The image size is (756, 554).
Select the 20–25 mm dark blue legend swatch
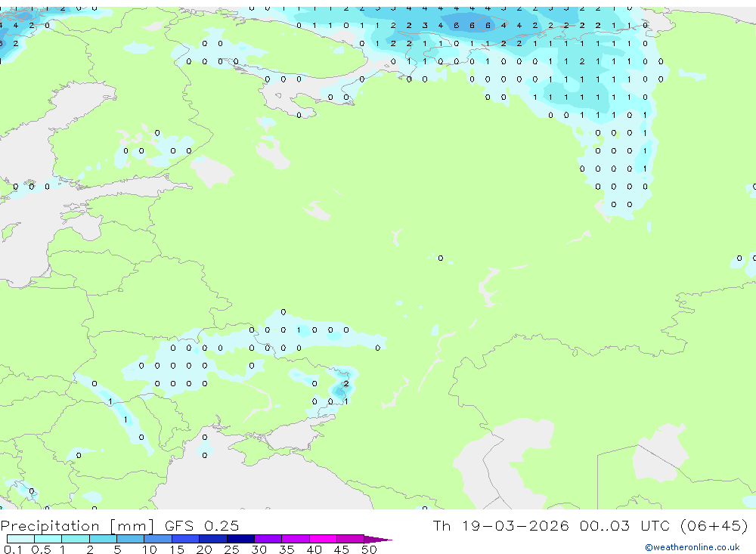click(x=213, y=539)
